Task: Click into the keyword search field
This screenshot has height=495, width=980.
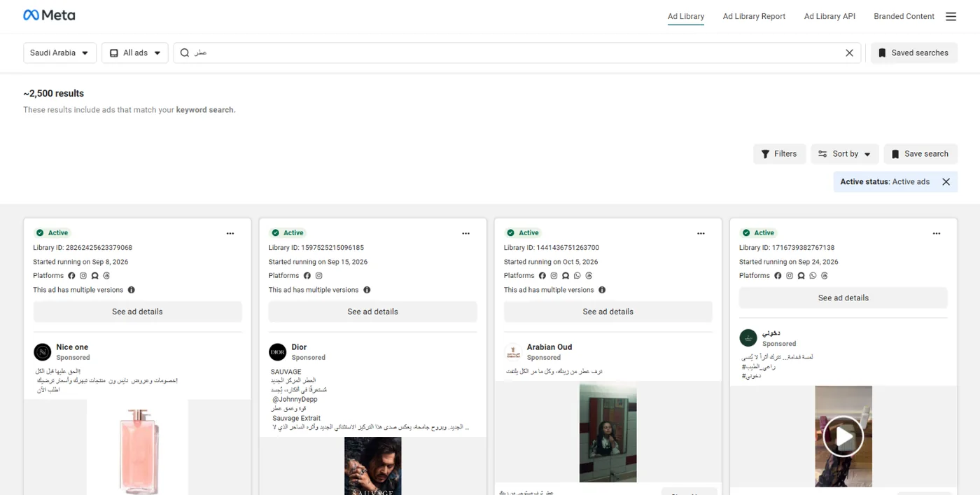Action: click(x=518, y=53)
